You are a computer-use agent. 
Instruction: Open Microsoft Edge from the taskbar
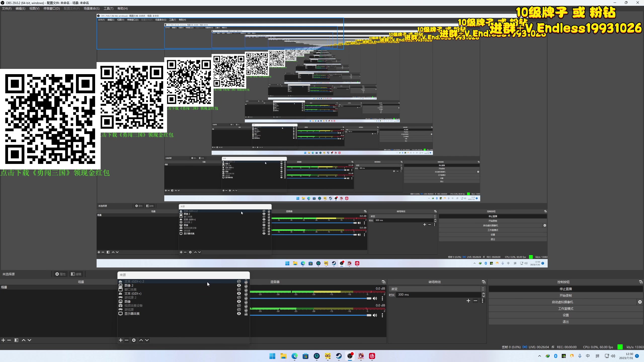click(295, 356)
